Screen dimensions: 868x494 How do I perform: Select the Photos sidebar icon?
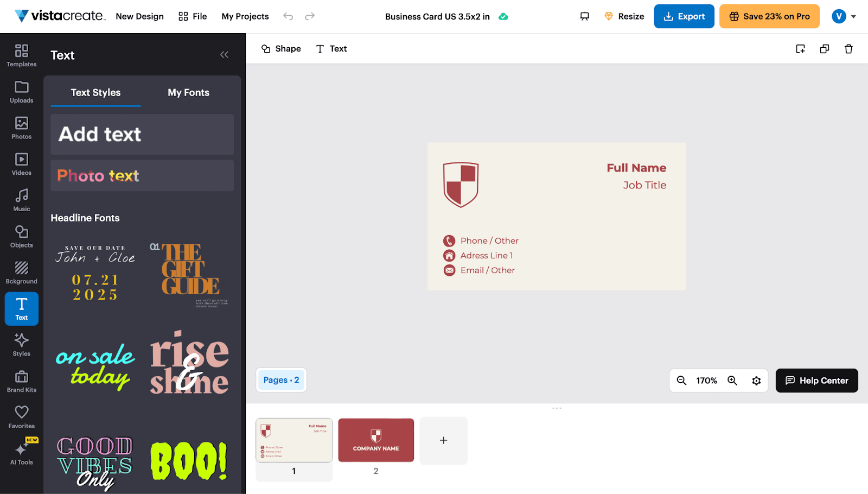pyautogui.click(x=21, y=128)
